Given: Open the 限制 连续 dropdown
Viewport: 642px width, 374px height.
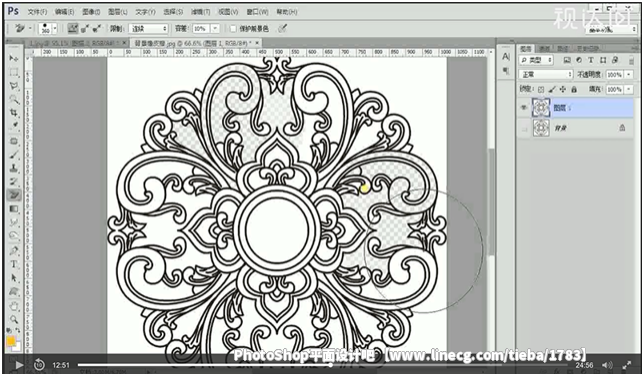Looking at the screenshot, I should 149,29.
